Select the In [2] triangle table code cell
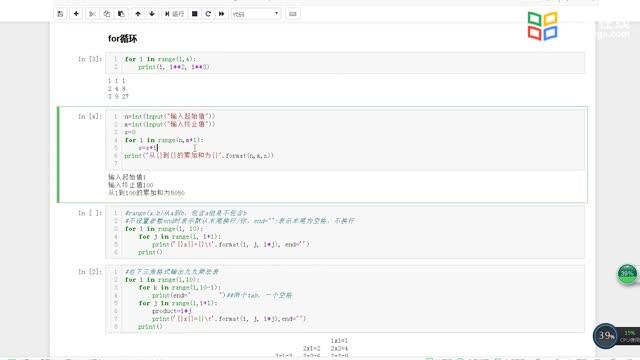Viewport: 640px width, 360px height. pos(345,299)
